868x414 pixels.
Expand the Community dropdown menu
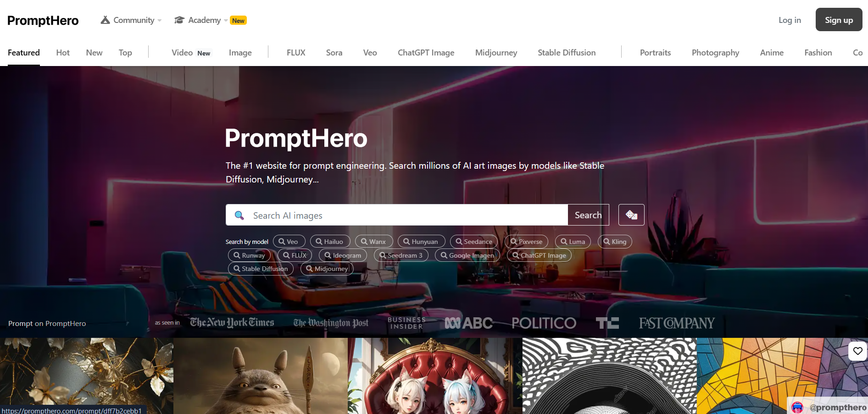click(131, 20)
